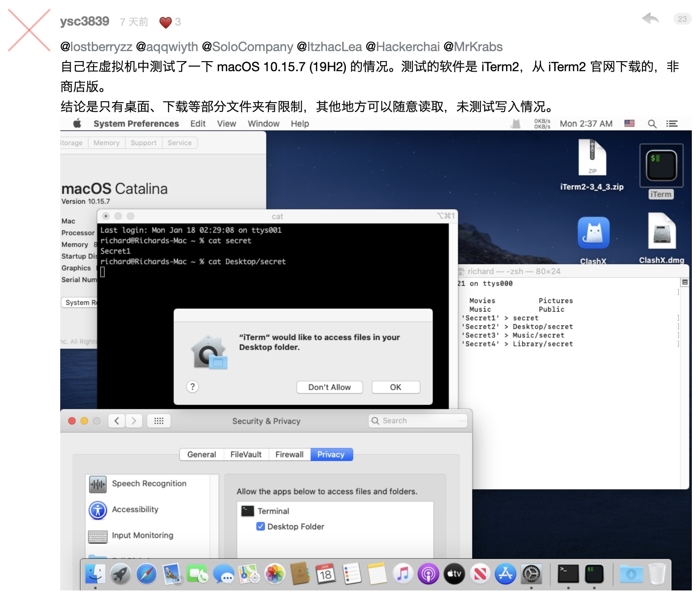
Task: Show all preferences grid button
Action: [x=159, y=421]
